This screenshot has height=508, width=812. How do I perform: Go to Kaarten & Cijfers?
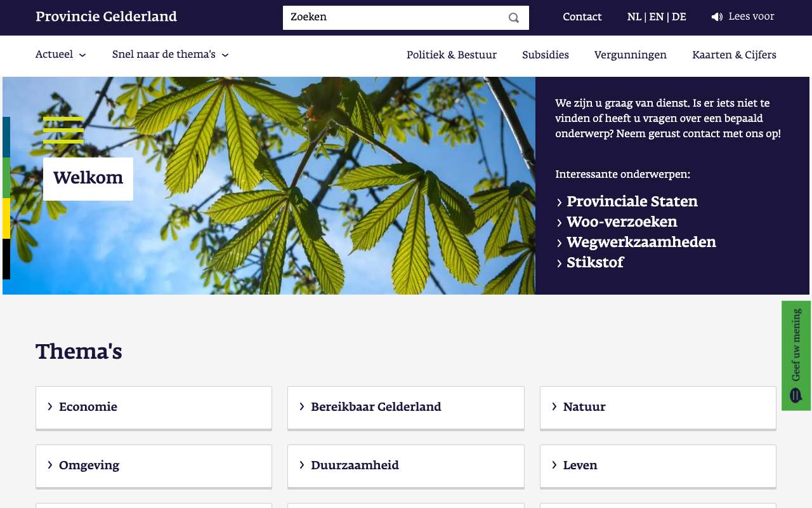pyautogui.click(x=734, y=55)
